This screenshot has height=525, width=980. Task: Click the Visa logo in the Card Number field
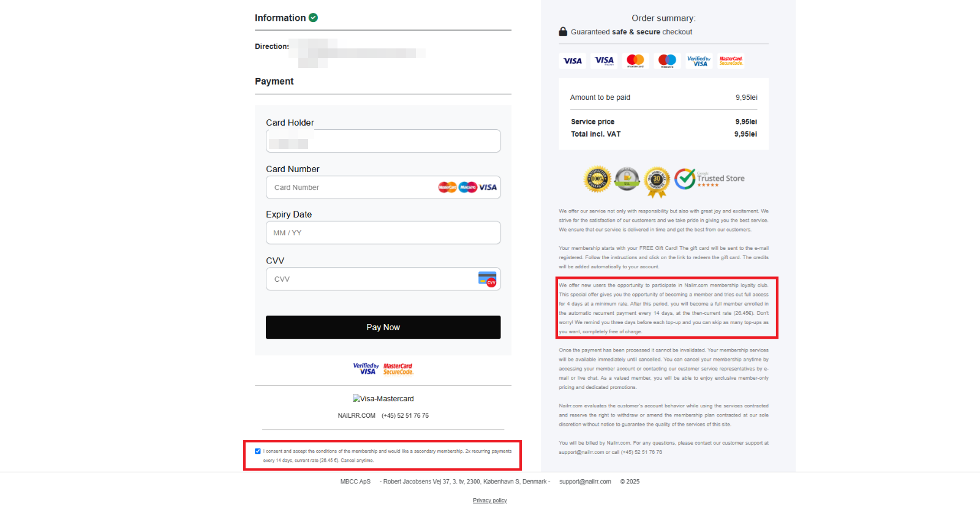[488, 187]
